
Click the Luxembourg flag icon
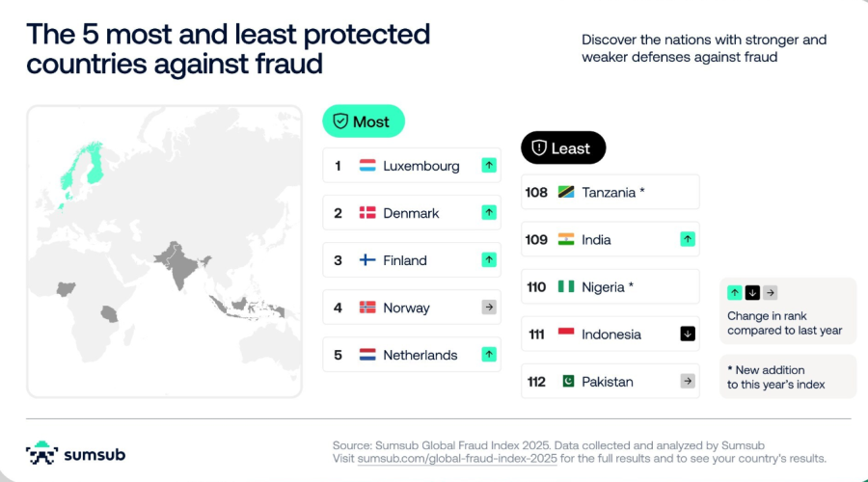[367, 166]
